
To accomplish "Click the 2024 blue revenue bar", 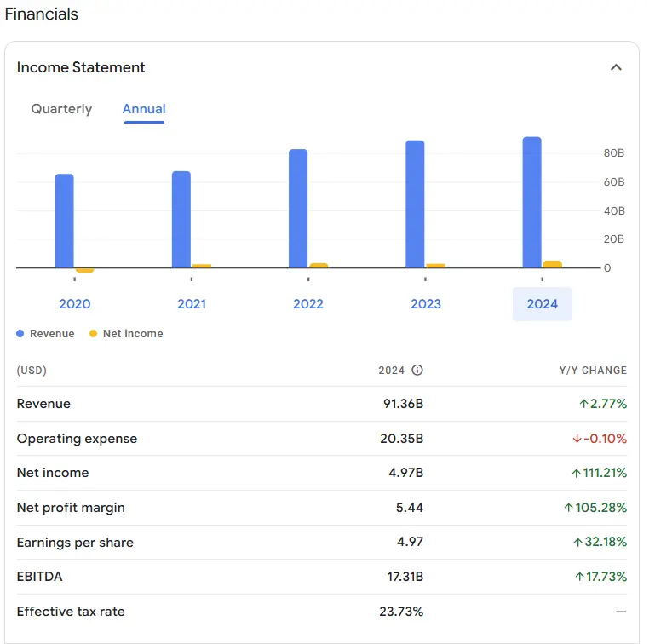I will (532, 203).
